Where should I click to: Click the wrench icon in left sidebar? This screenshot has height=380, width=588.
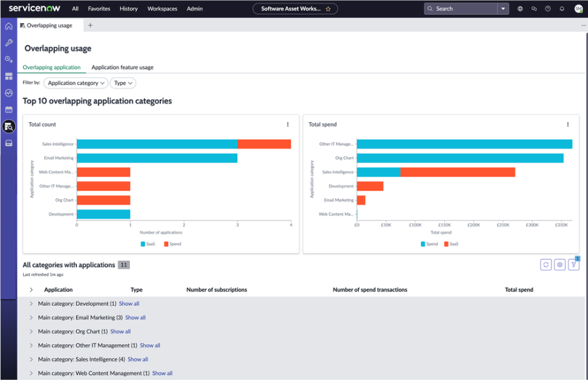[8, 42]
